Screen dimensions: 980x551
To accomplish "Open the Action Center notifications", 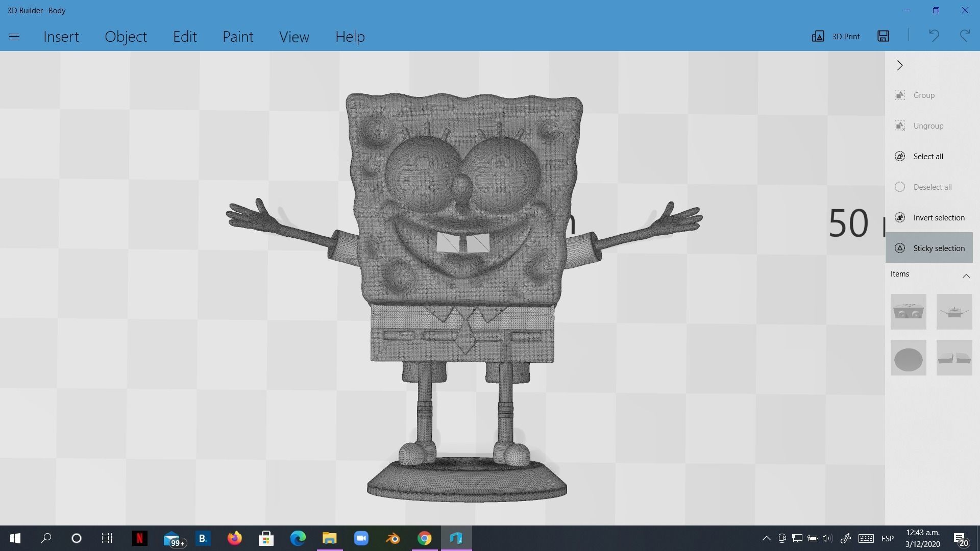I will 961,539.
